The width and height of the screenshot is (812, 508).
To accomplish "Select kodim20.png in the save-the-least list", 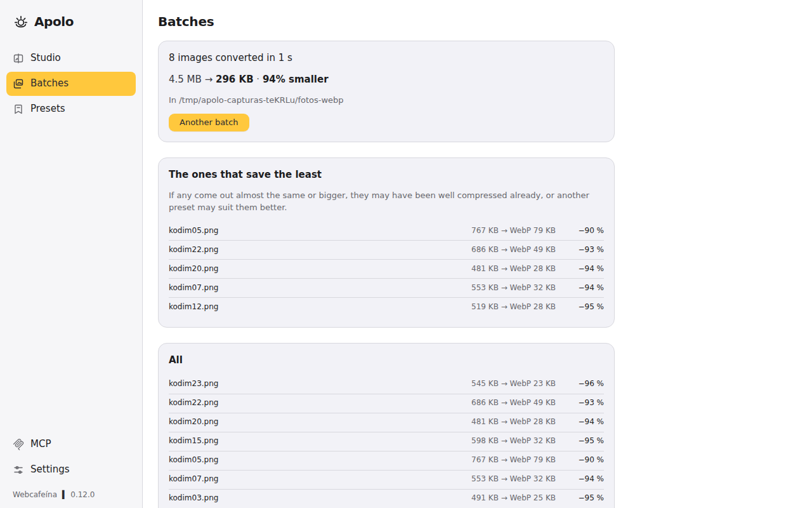I will tap(386, 269).
